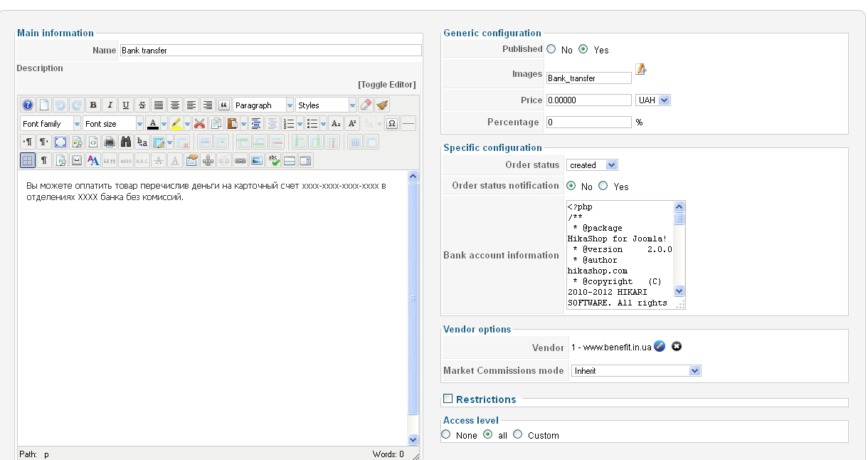
Task: Remove vendor with the black X icon
Action: point(677,347)
